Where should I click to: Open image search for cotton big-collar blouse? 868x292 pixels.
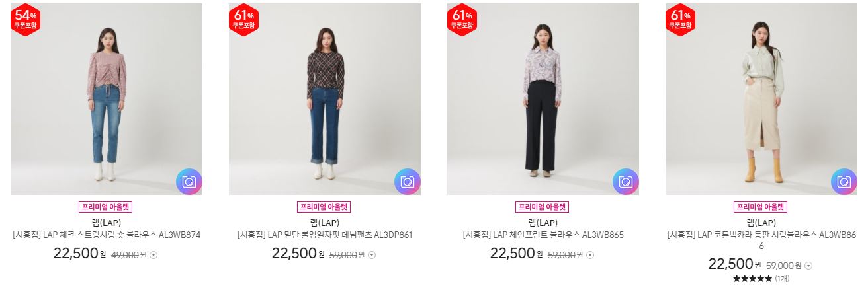pyautogui.click(x=844, y=182)
